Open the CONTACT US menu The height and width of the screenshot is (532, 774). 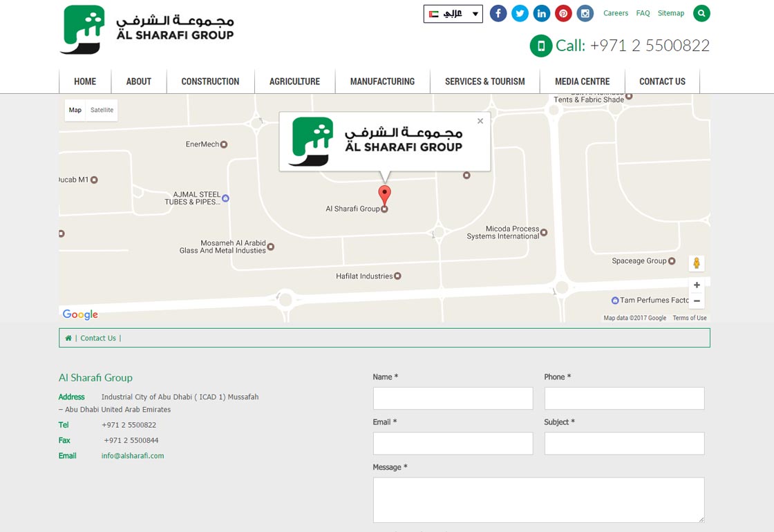(x=663, y=82)
